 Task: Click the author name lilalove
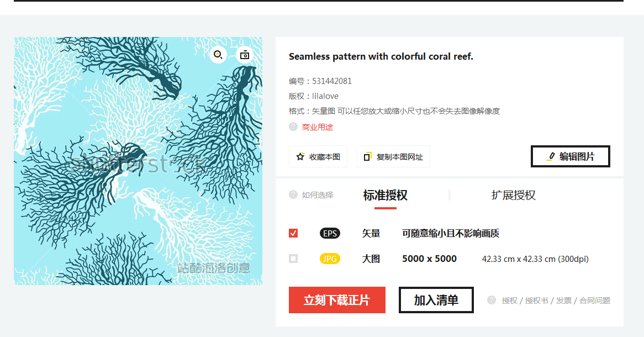(x=325, y=96)
